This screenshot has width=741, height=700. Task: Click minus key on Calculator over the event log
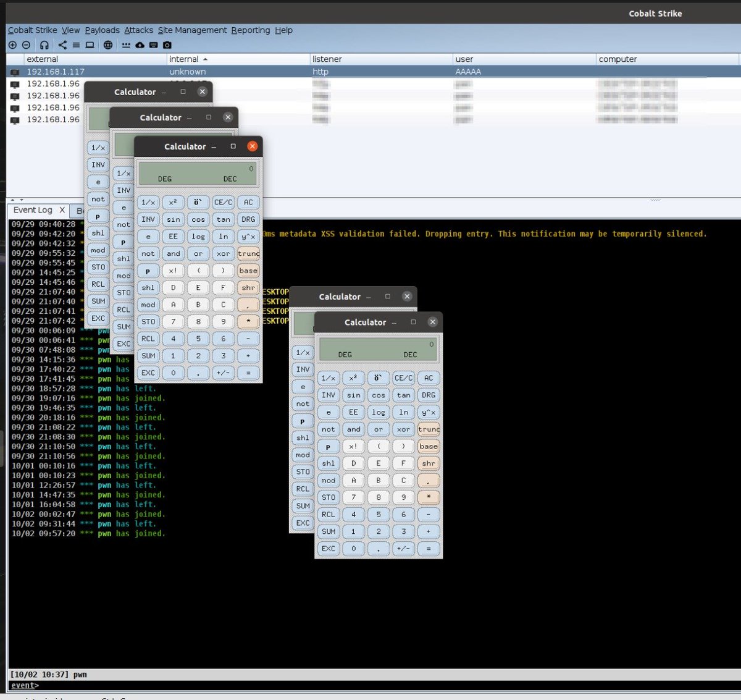pos(429,515)
